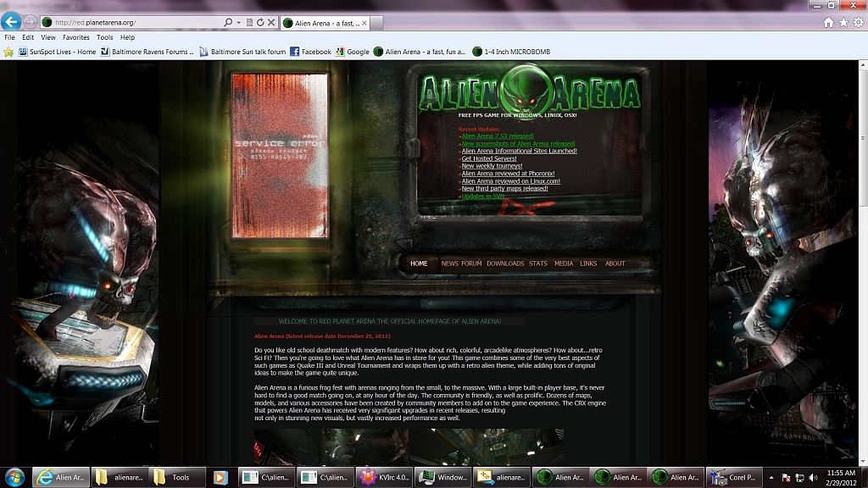Screen dimensions: 868x488
Task: Open the File menu
Action: tap(9, 37)
